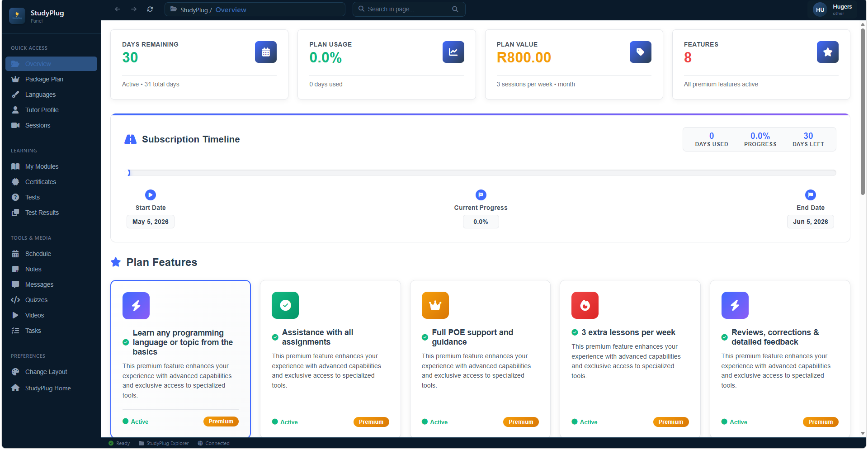
Task: Click the StudyPlug logo in sidebar
Action: [17, 16]
